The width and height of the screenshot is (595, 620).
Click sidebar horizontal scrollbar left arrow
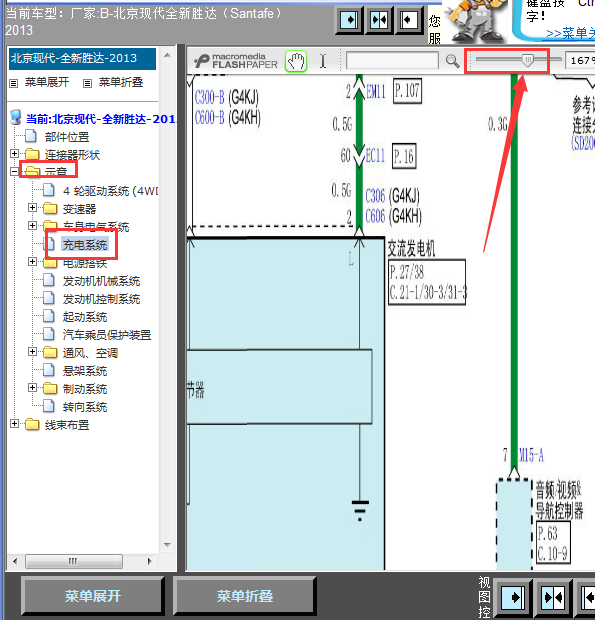point(15,561)
